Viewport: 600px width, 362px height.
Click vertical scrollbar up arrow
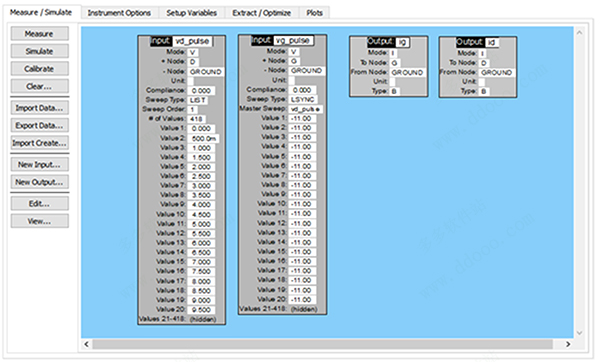pyautogui.click(x=579, y=33)
